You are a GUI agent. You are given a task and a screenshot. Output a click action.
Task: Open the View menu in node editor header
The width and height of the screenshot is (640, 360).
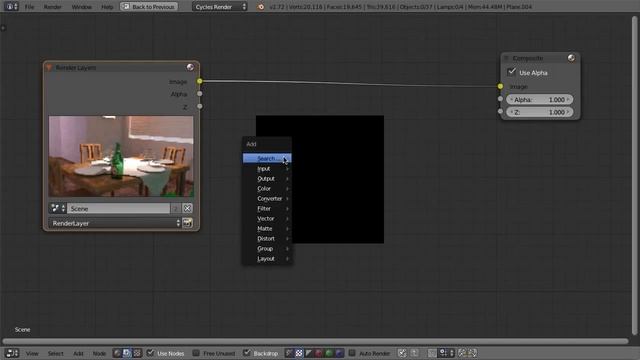pos(32,353)
